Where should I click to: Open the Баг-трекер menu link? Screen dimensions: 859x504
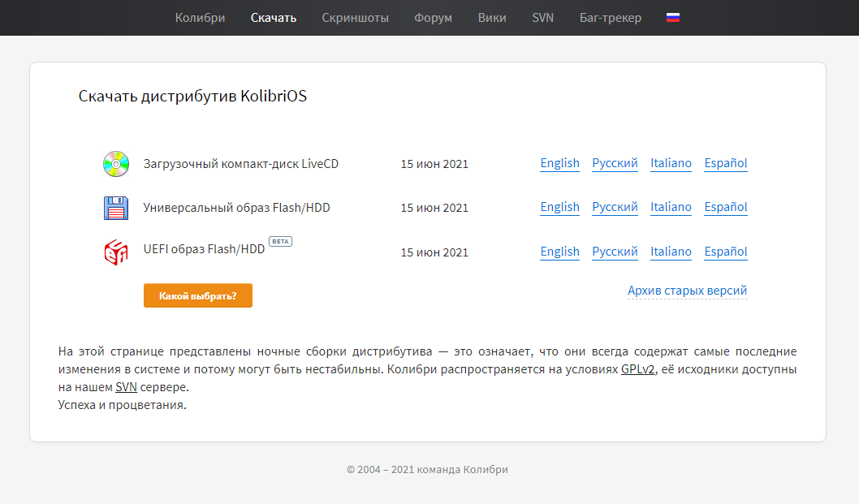[x=610, y=18]
